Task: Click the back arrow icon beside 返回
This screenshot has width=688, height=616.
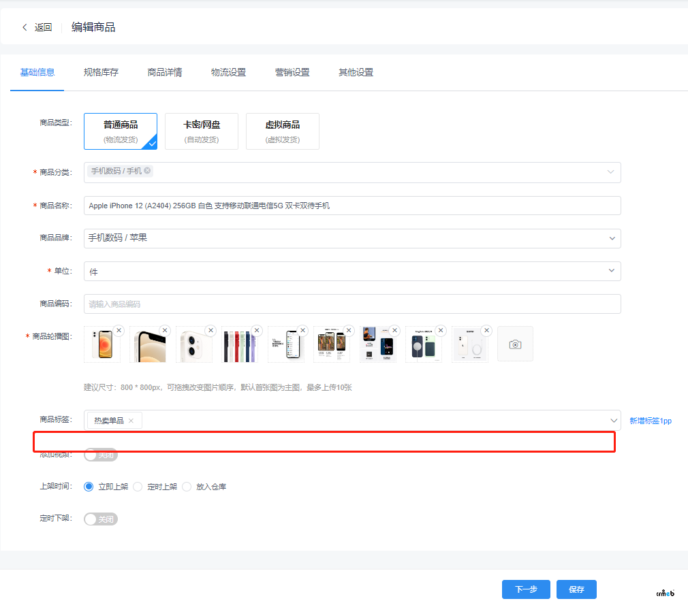Action: point(25,27)
